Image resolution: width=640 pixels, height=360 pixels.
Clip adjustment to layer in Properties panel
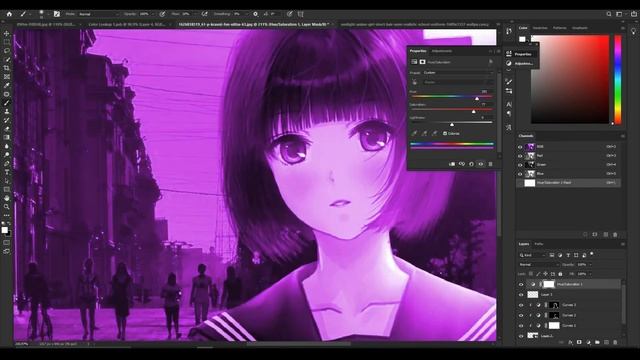click(452, 164)
